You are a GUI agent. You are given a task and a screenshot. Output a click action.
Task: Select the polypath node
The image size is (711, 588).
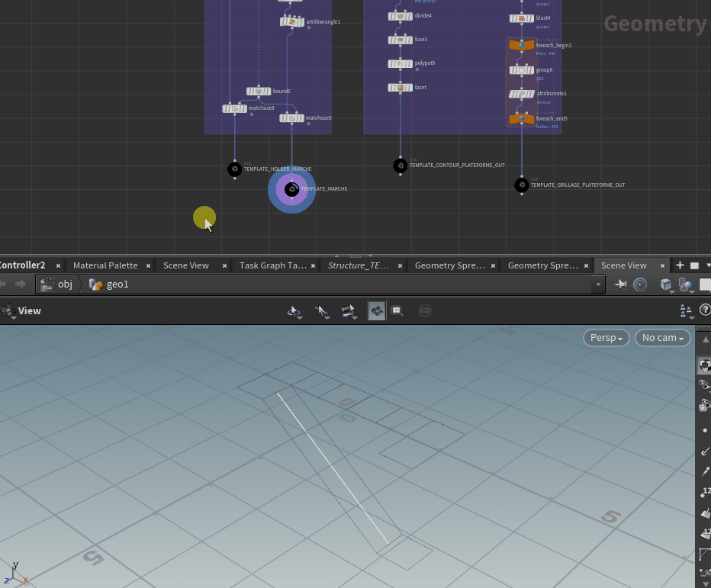tap(401, 64)
